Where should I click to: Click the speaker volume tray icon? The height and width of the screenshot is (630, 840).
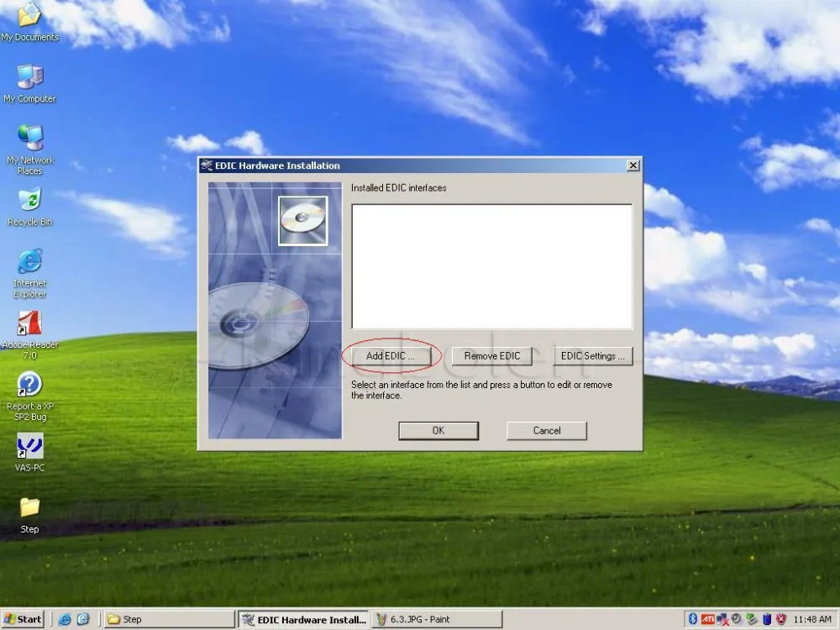coord(737,619)
